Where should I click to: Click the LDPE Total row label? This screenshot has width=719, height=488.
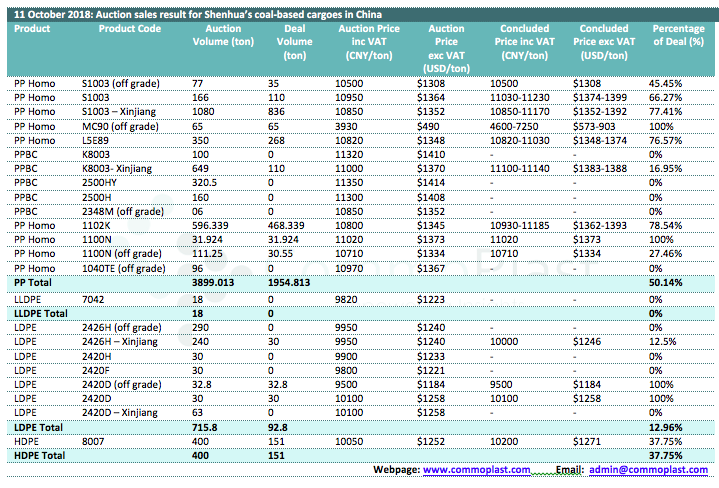coord(39,427)
